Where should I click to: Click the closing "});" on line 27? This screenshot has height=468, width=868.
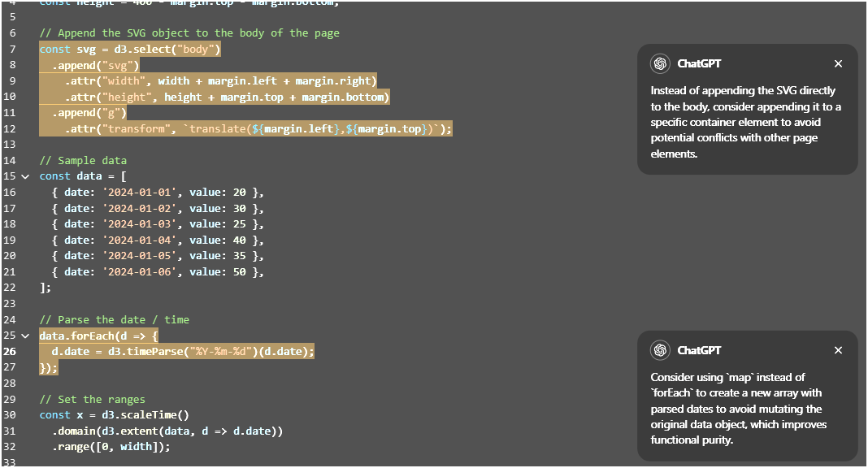(49, 367)
